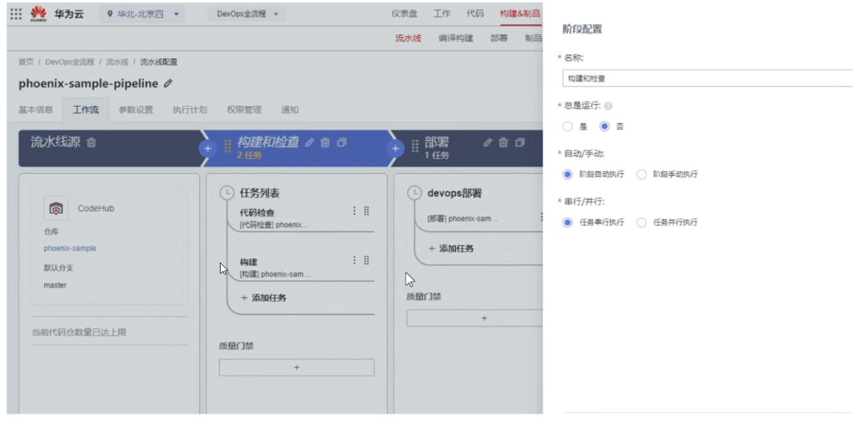This screenshot has width=868, height=421.
Task: Click drag handle dots of 构建和检查 stage
Action: point(228,147)
